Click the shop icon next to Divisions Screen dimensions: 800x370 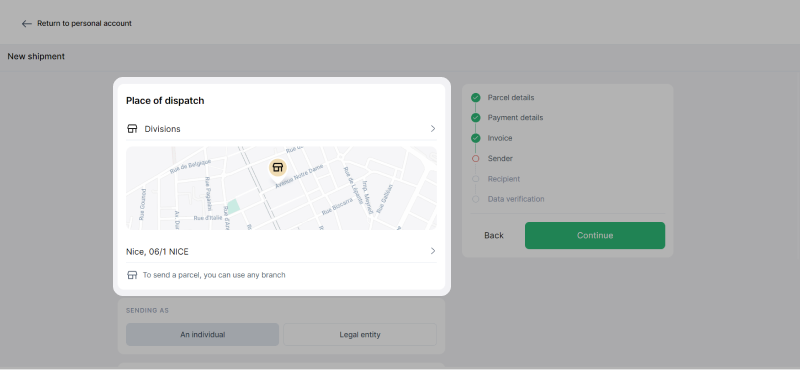coord(132,129)
